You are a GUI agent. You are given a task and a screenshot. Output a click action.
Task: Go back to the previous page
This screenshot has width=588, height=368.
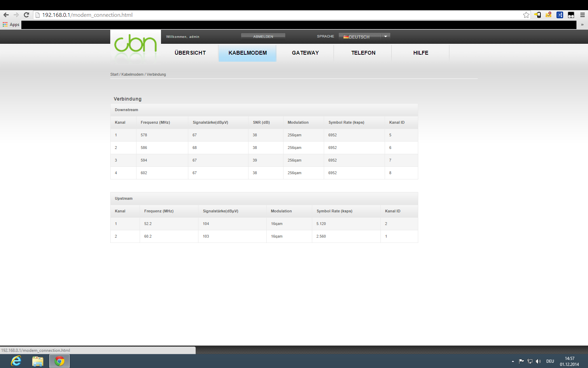[6, 15]
